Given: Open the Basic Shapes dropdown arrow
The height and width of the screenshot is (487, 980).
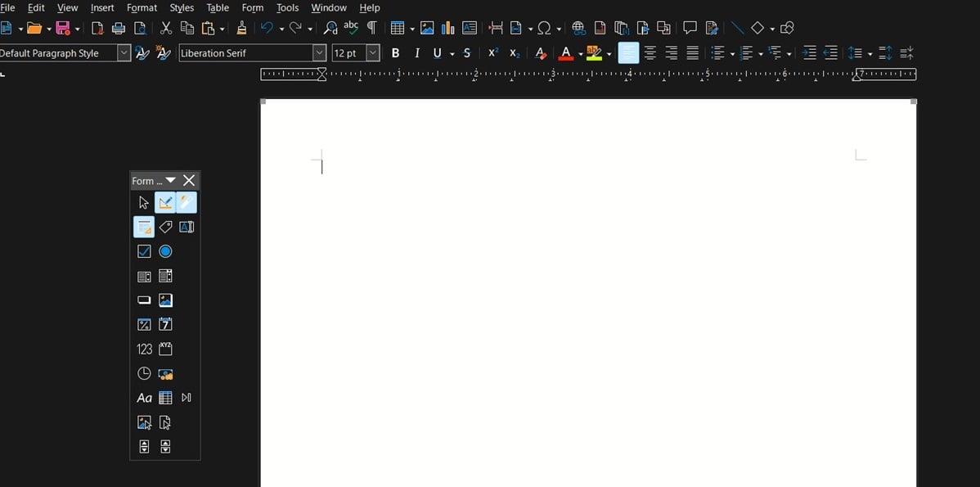Looking at the screenshot, I should tap(772, 29).
